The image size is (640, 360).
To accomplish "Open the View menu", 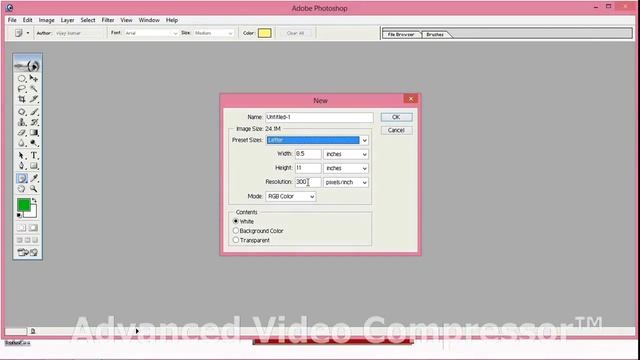I will click(127, 20).
